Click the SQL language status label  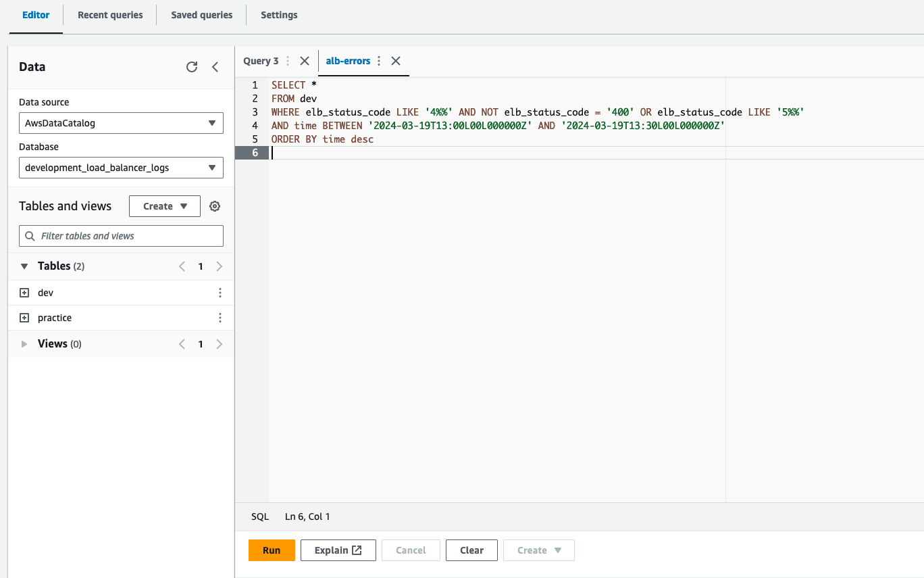(x=260, y=516)
